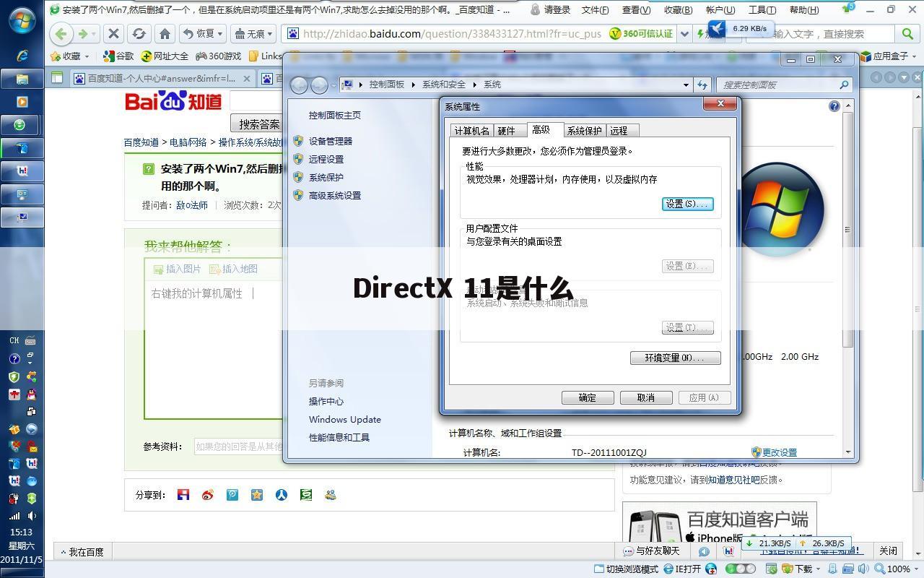Screen dimensions: 924x578
Task: Switch to the 系统保护 tab
Action: click(584, 131)
